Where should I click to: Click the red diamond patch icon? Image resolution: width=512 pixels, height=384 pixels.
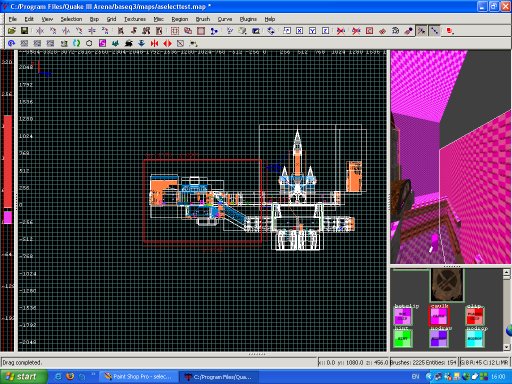pos(382,31)
